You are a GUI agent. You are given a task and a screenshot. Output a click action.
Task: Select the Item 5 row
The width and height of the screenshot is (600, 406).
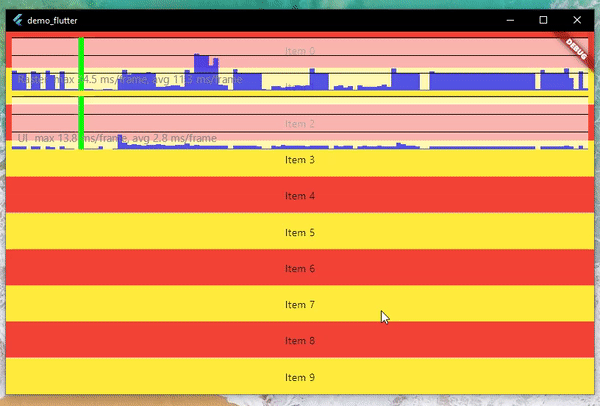tap(300, 232)
